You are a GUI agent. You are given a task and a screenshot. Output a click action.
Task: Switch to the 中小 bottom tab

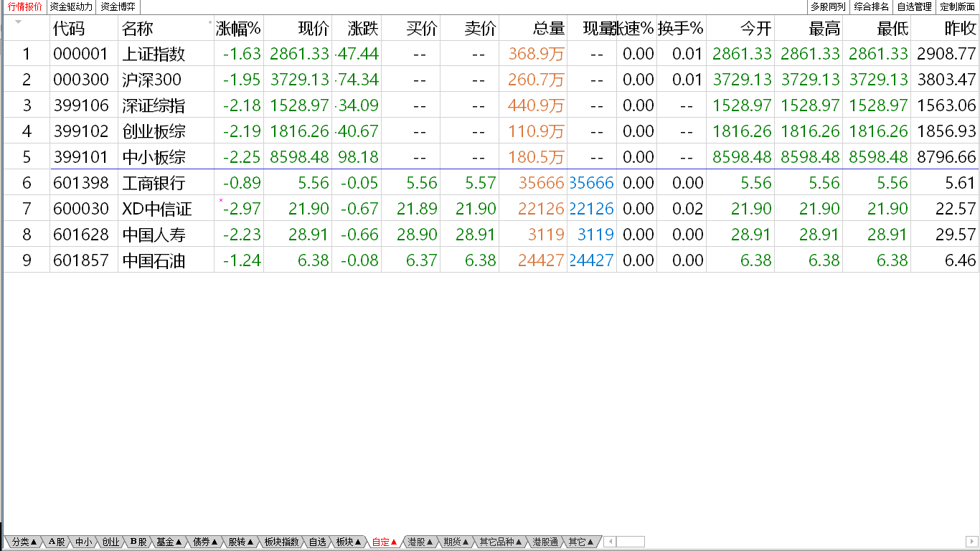click(x=83, y=542)
